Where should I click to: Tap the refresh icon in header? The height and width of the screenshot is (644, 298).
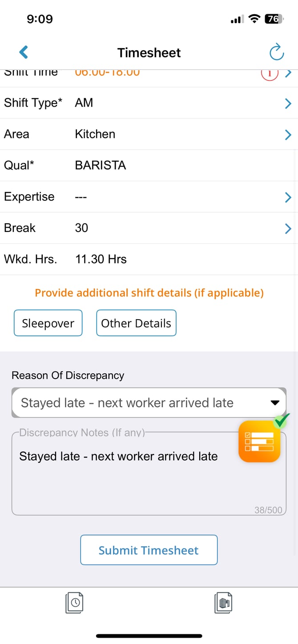tap(277, 52)
